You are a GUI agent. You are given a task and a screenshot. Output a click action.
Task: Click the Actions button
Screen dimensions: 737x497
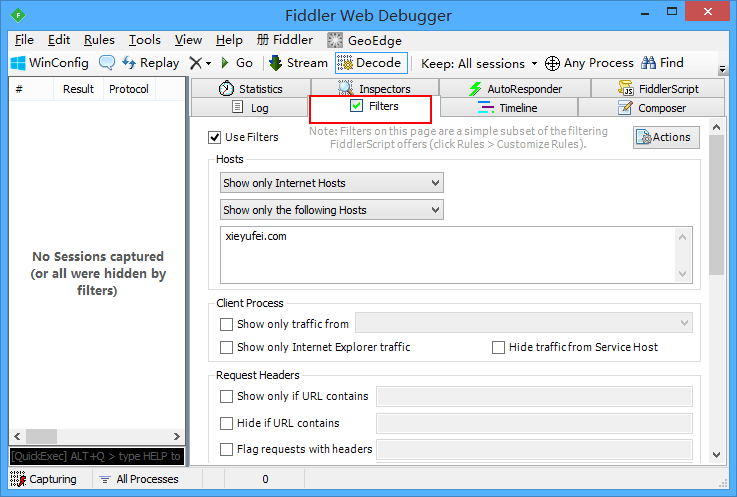[x=666, y=137]
